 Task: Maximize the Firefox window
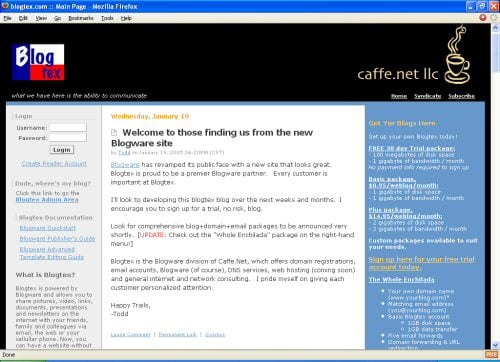tap(482, 6)
